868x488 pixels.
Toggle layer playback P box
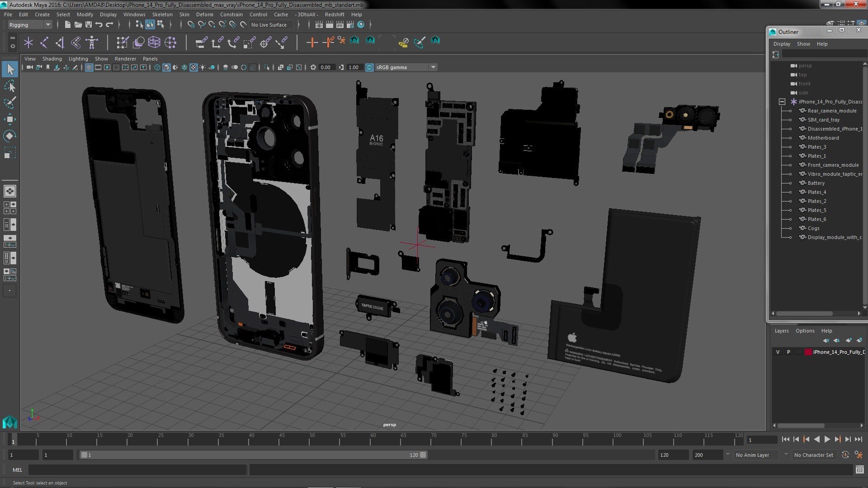point(788,352)
